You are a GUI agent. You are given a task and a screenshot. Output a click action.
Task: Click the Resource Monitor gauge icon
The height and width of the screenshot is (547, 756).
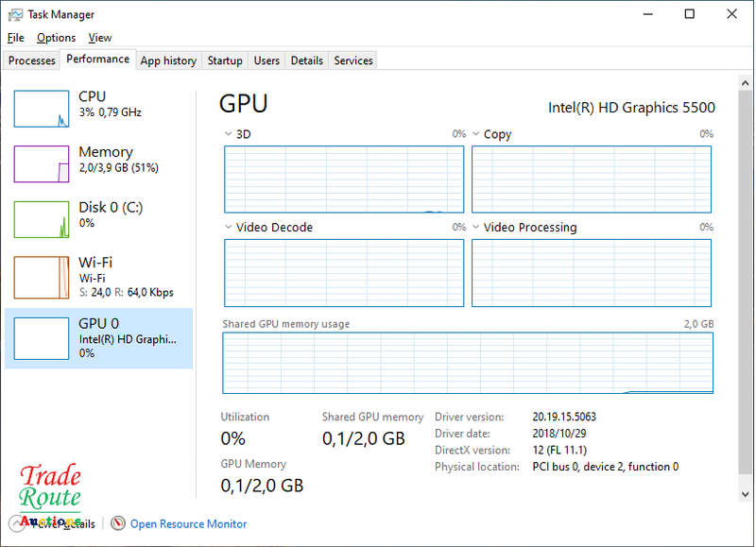click(117, 523)
